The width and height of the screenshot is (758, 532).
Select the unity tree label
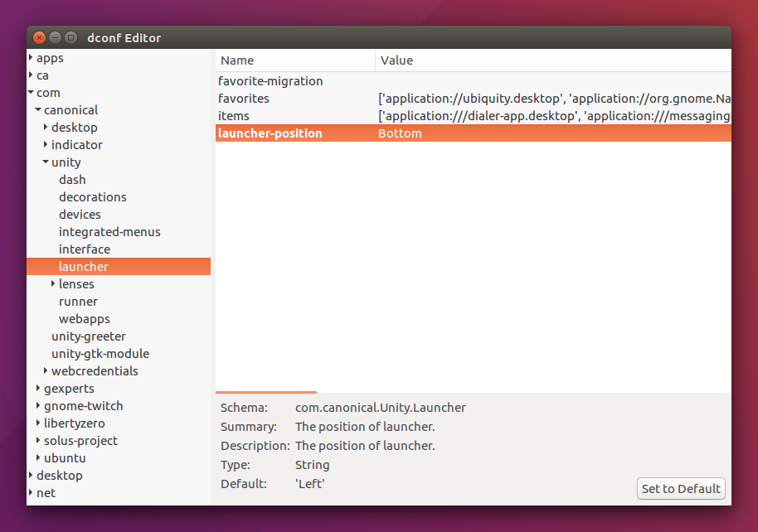[66, 162]
